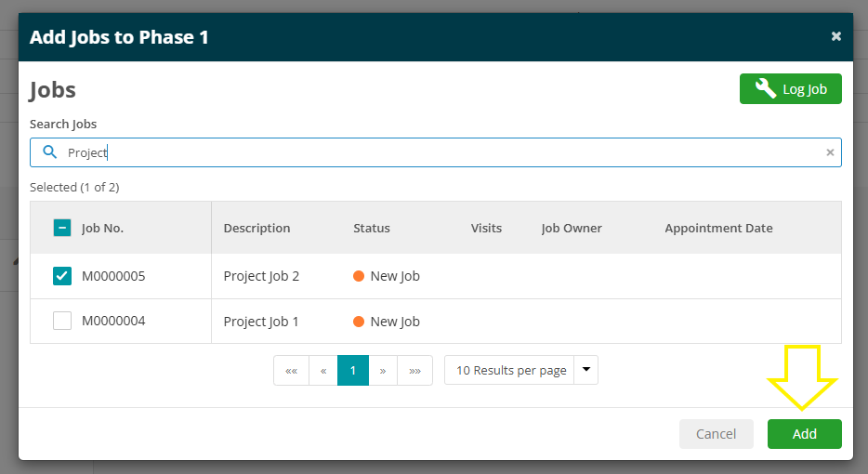This screenshot has width=868, height=474.
Task: Select page 1 in the pagination
Action: (352, 371)
